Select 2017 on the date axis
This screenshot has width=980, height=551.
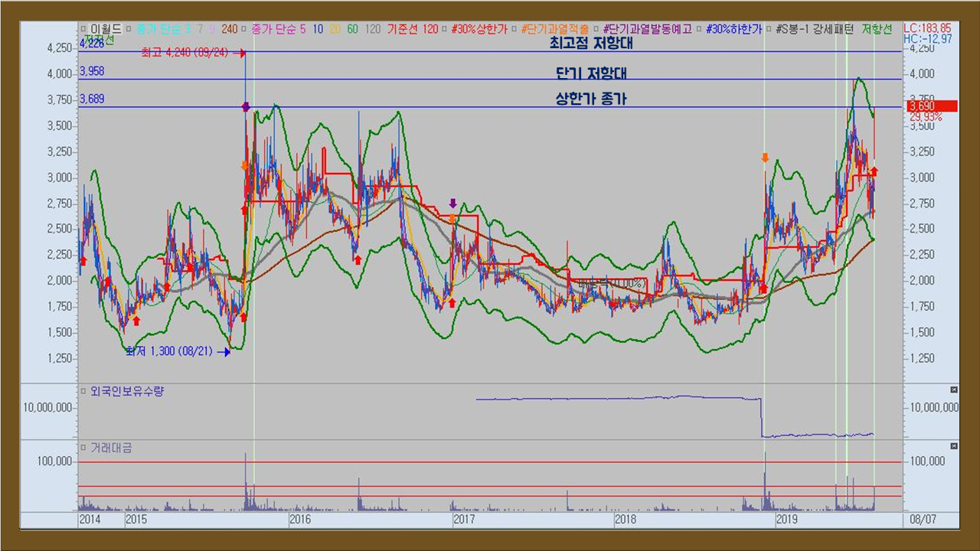[x=464, y=519]
